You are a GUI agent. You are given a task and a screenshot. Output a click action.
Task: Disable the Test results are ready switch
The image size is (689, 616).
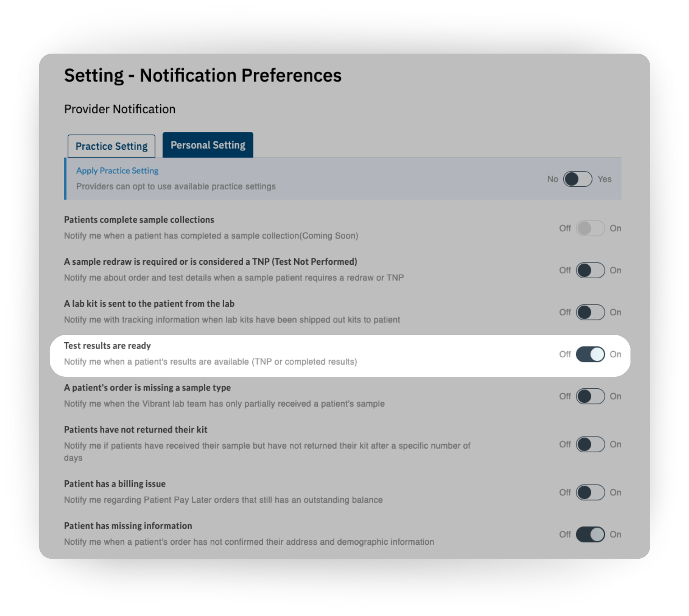click(x=590, y=355)
